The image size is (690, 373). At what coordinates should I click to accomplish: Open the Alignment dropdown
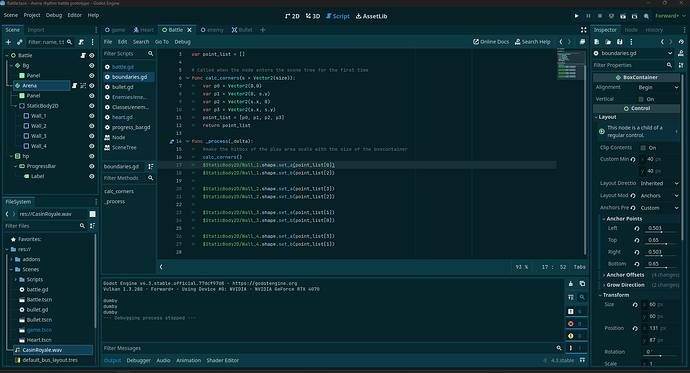(658, 88)
